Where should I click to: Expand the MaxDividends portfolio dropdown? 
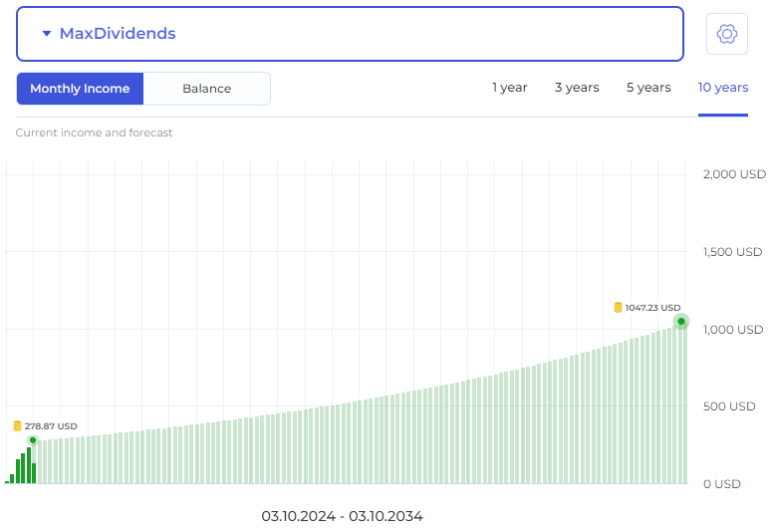350,34
